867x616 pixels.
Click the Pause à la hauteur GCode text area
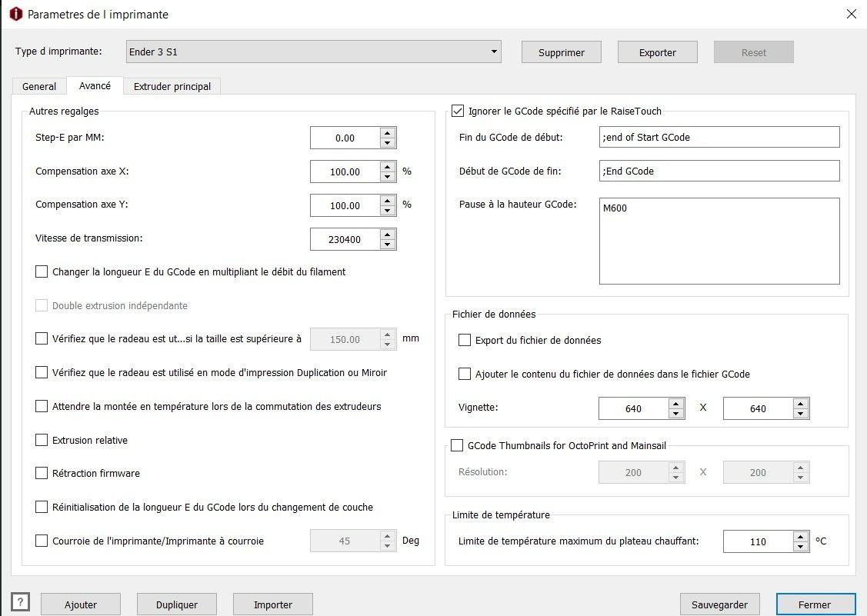coord(719,241)
